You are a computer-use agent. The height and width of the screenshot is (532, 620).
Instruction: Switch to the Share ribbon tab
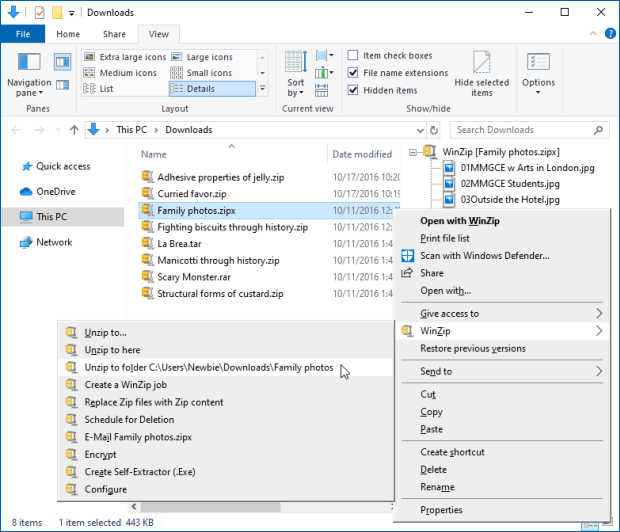[114, 34]
